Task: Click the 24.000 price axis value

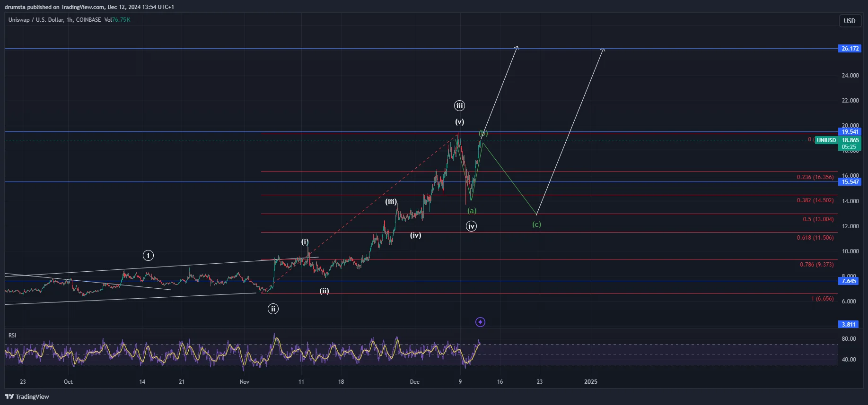Action: [x=850, y=76]
